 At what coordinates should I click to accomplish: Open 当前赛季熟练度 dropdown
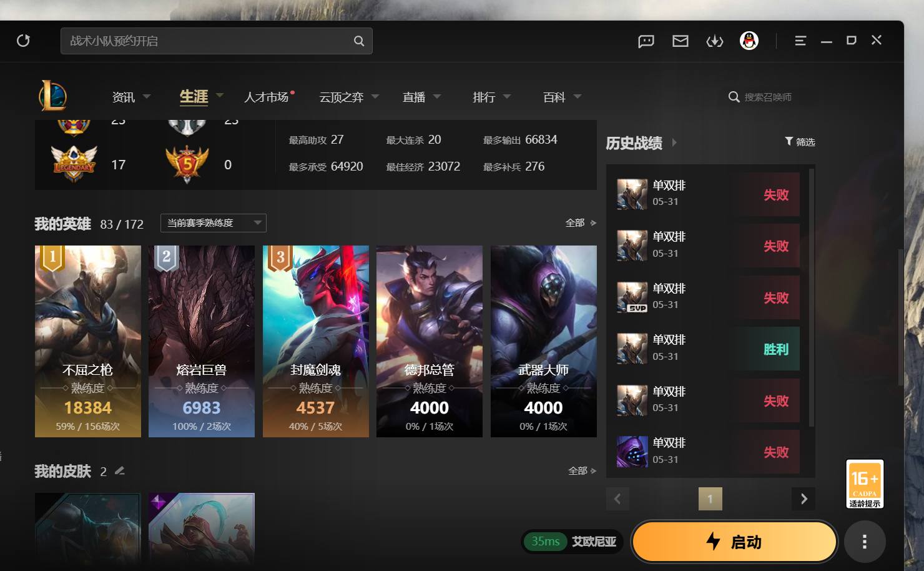coord(214,223)
